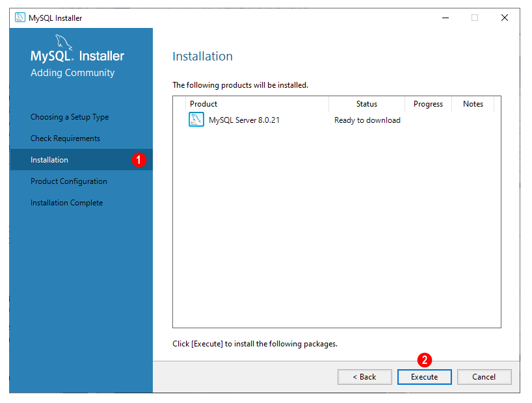The image size is (532, 403).
Task: Cancel the installation
Action: 484,377
